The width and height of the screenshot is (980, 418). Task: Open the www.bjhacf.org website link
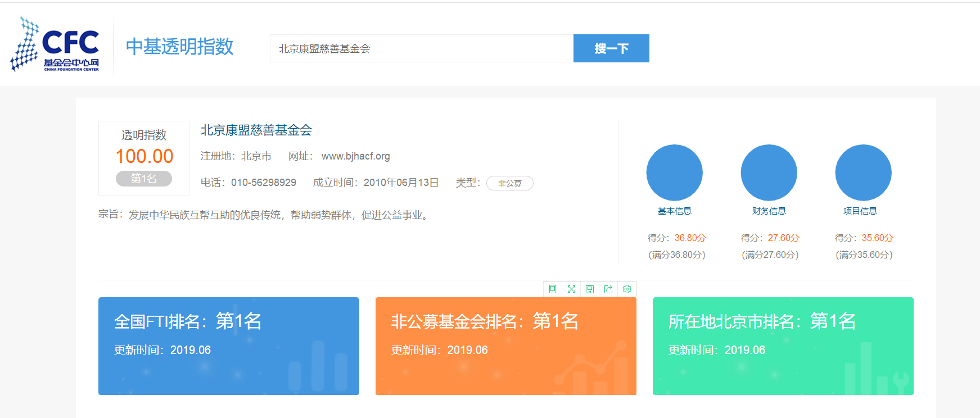(x=356, y=156)
